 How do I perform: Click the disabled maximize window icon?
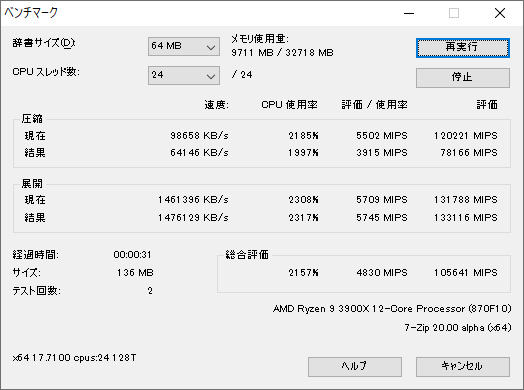454,13
